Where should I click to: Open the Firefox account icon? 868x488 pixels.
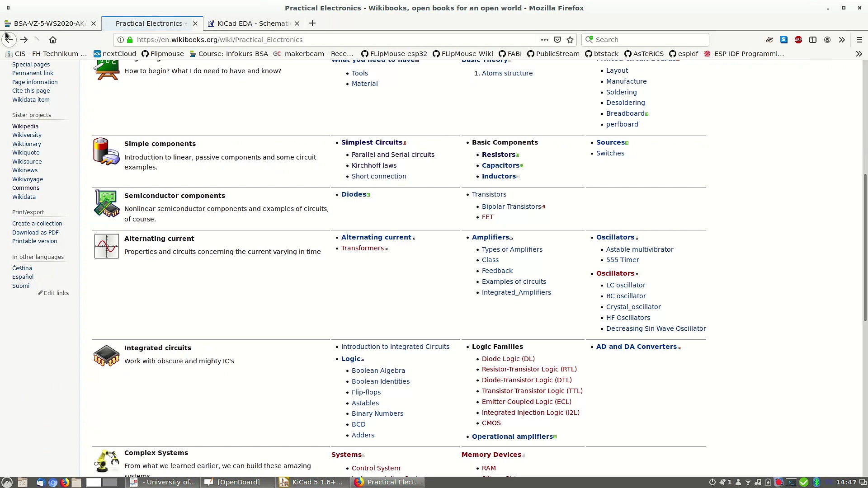click(827, 40)
